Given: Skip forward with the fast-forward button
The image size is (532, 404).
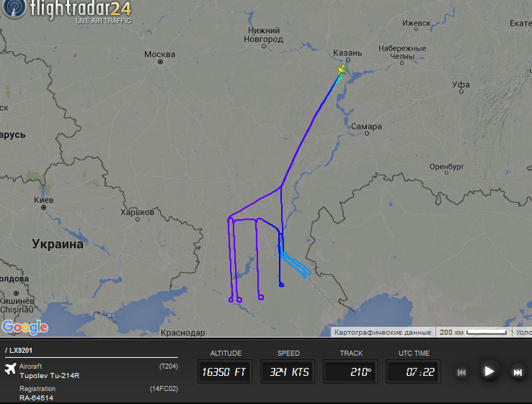Looking at the screenshot, I should point(518,373).
